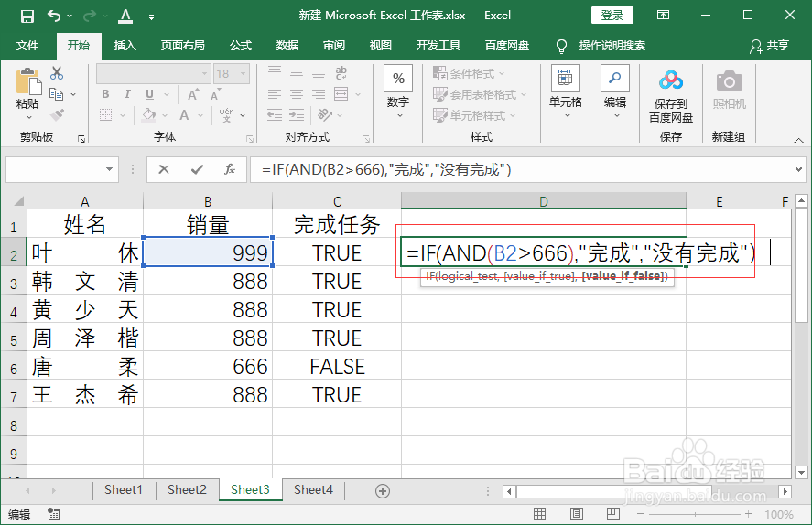Collapse the ribbon with the arrow
812x525 pixels.
(798, 140)
